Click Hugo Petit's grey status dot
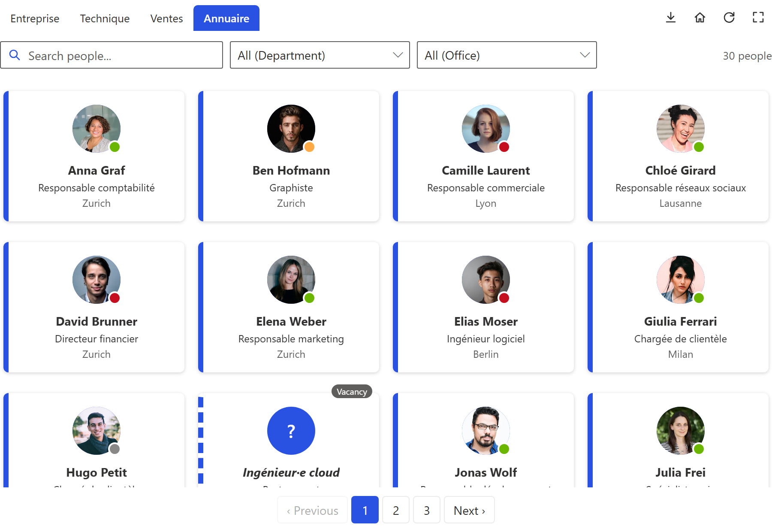The height and width of the screenshot is (532, 772). [115, 449]
